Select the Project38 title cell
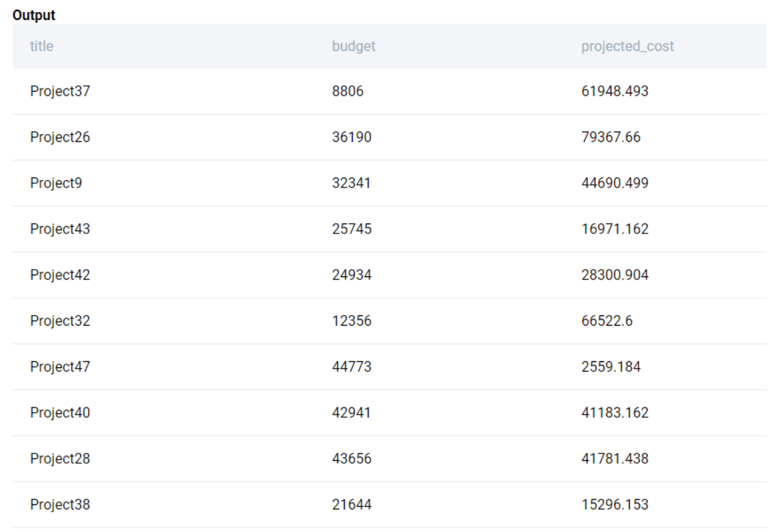The height and width of the screenshot is (532, 771). [60, 505]
